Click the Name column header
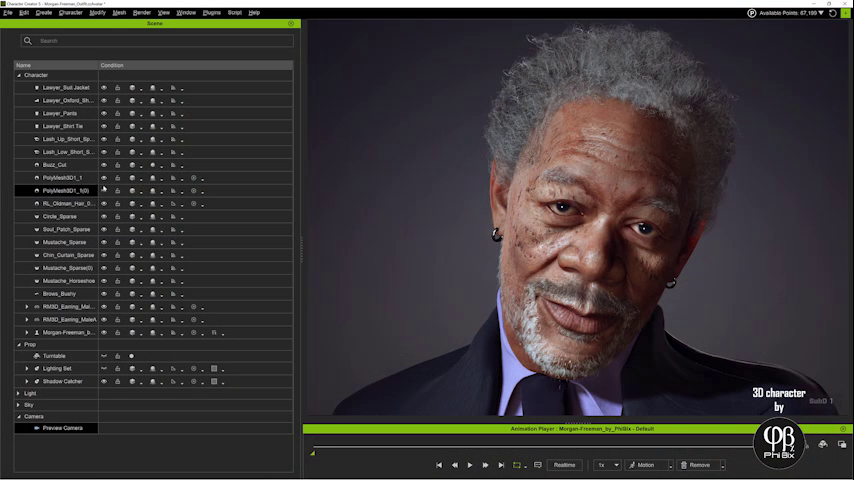Viewport: 854px width, 480px height. point(56,65)
